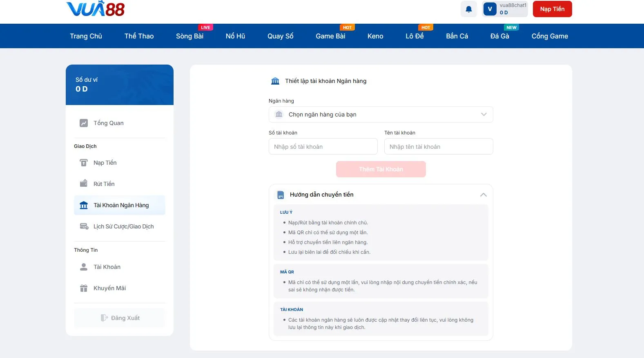Click the Đăng Xuất logout button

(x=120, y=318)
